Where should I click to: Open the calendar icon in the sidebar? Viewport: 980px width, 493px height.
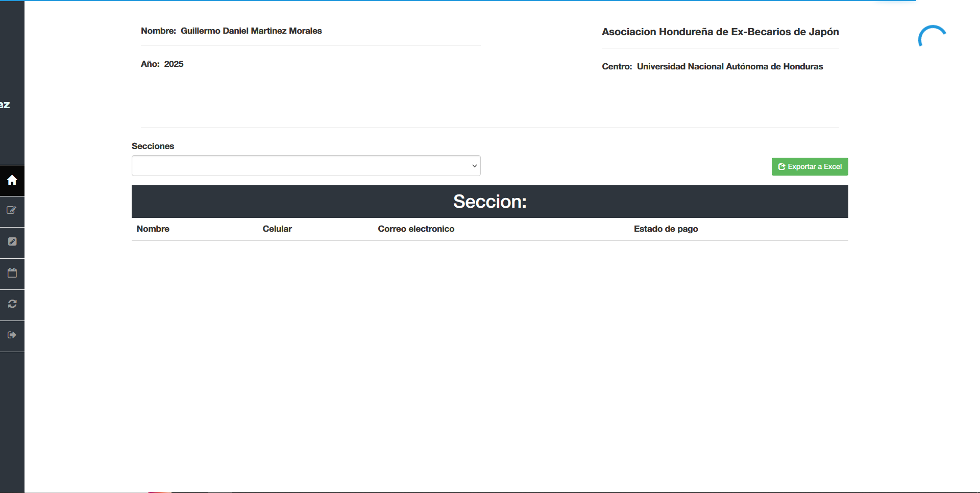[12, 273]
